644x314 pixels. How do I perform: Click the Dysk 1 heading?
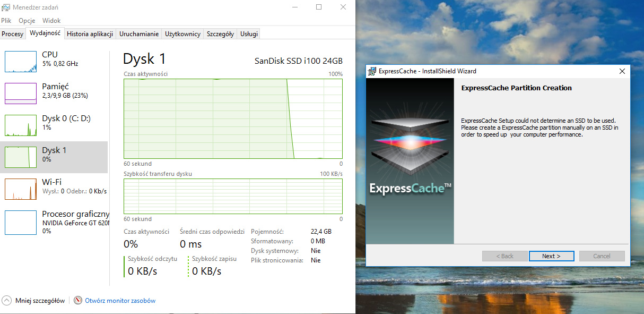coord(144,58)
